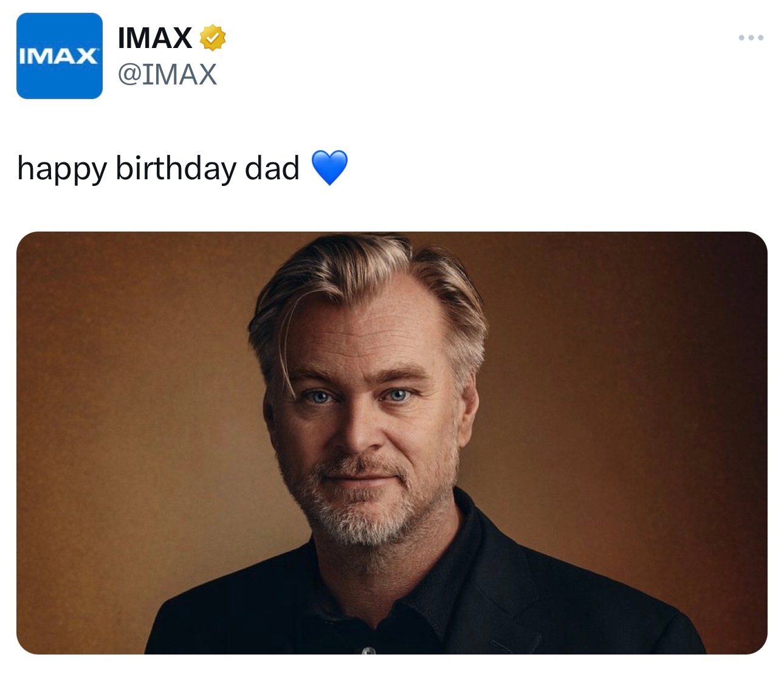
Task: Open the attached portrait photo
Action: (x=391, y=442)
